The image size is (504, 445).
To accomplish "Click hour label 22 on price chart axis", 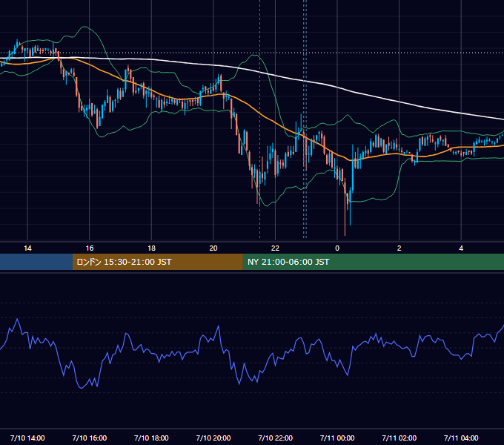I will pyautogui.click(x=276, y=248).
